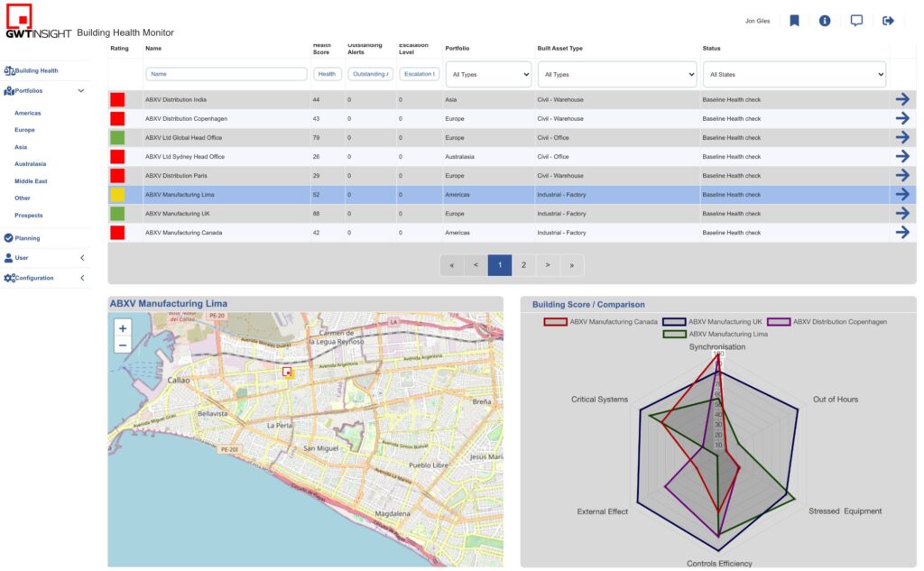924x571 pixels.
Task: Open the info icon in the header
Action: [x=825, y=21]
